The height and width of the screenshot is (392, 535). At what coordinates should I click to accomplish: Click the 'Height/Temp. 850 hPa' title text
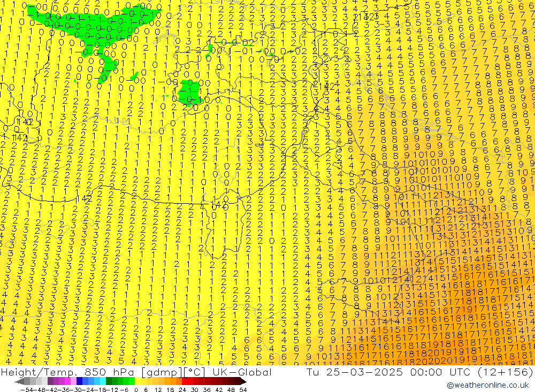point(67,372)
